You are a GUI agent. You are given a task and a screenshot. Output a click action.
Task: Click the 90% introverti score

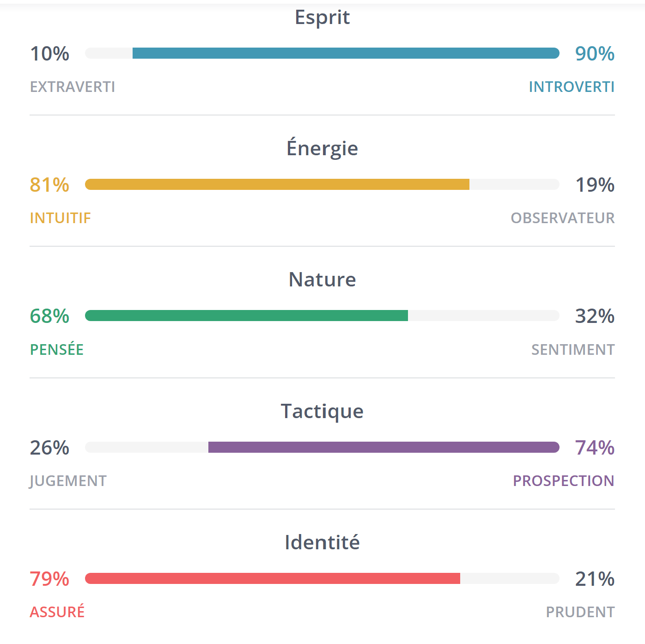595,54
